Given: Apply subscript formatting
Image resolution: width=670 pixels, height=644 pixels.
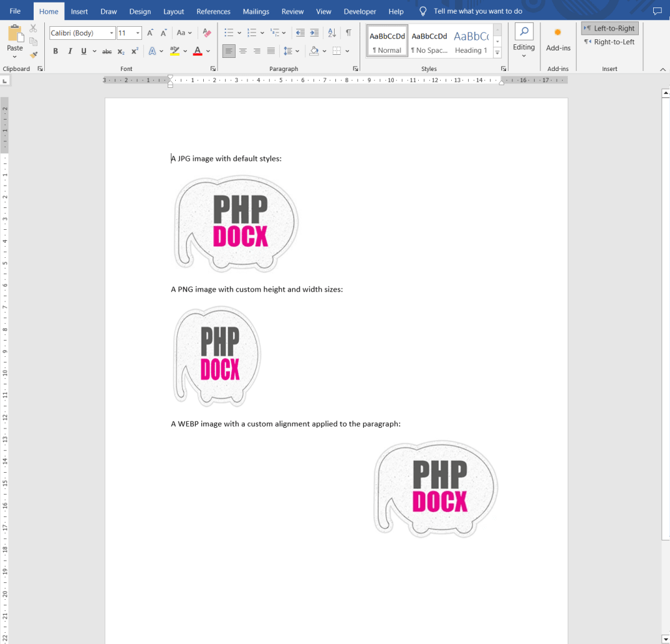Looking at the screenshot, I should pos(121,51).
